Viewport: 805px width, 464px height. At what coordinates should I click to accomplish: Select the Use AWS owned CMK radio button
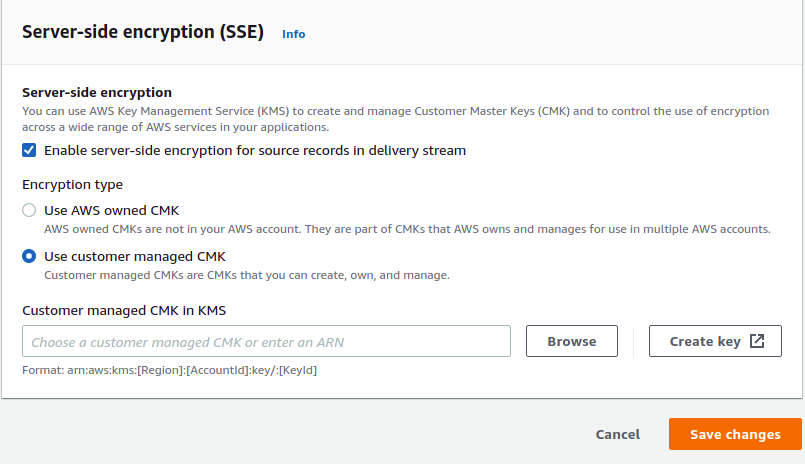tap(30, 211)
